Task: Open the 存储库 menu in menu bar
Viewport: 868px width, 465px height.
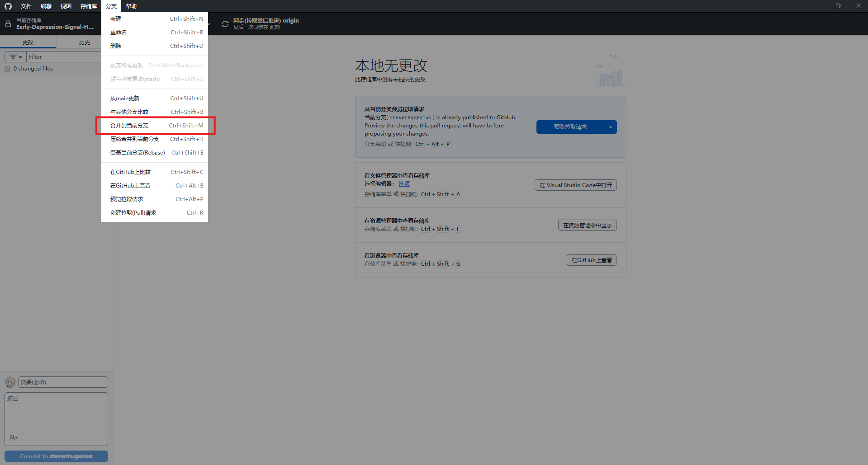Action: 88,6
